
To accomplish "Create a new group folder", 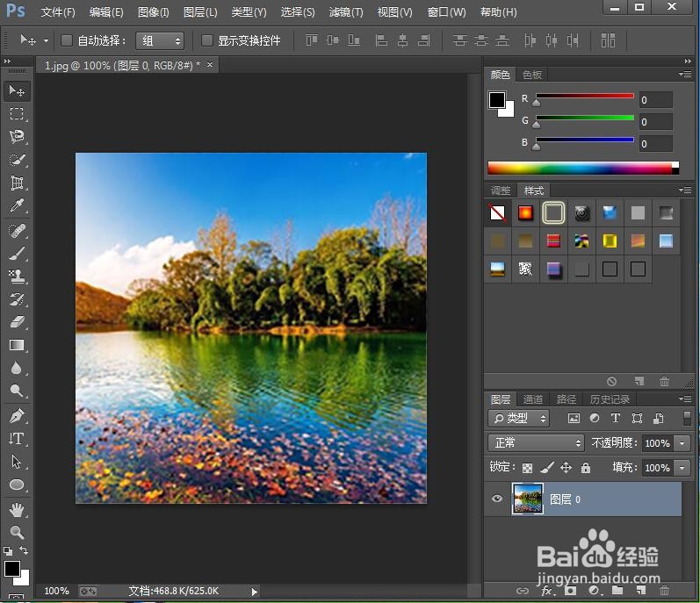I will (x=617, y=591).
